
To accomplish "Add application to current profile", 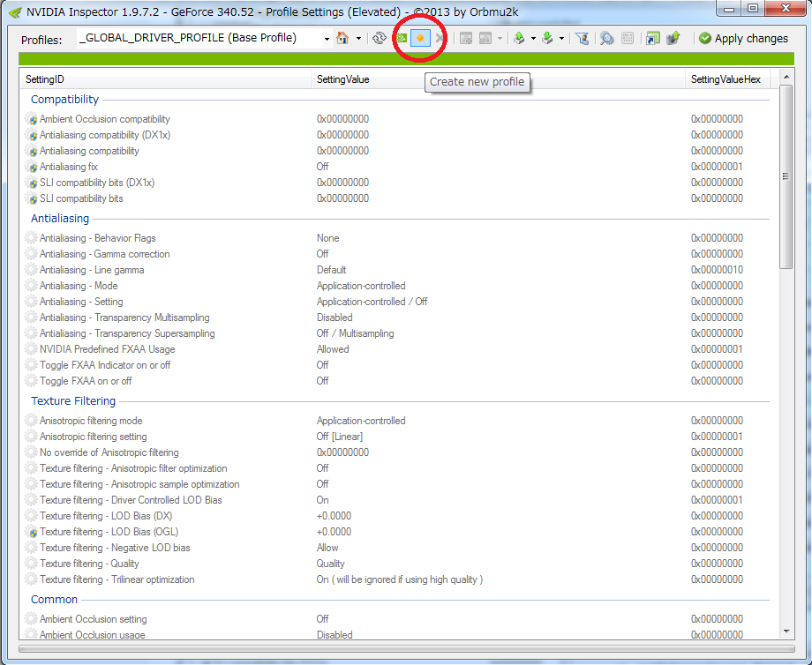I will click(465, 38).
